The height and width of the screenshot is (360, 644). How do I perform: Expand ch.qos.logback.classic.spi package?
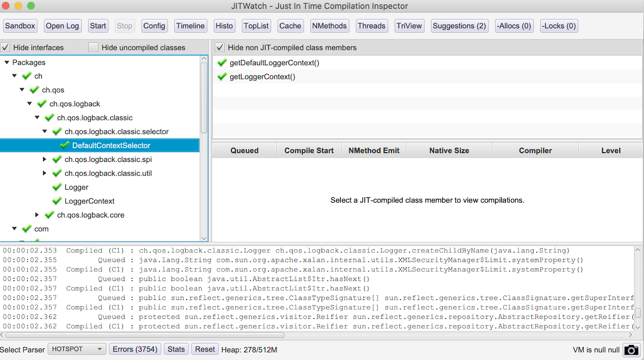point(45,159)
